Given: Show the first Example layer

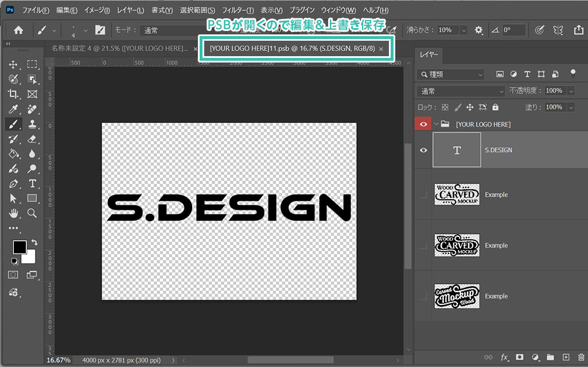Looking at the screenshot, I should pos(423,195).
